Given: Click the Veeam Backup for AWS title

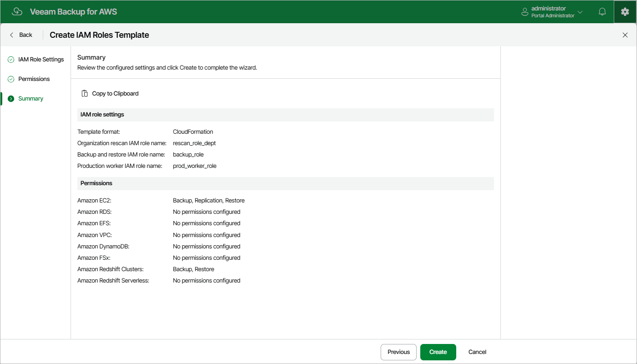Looking at the screenshot, I should [x=73, y=12].
